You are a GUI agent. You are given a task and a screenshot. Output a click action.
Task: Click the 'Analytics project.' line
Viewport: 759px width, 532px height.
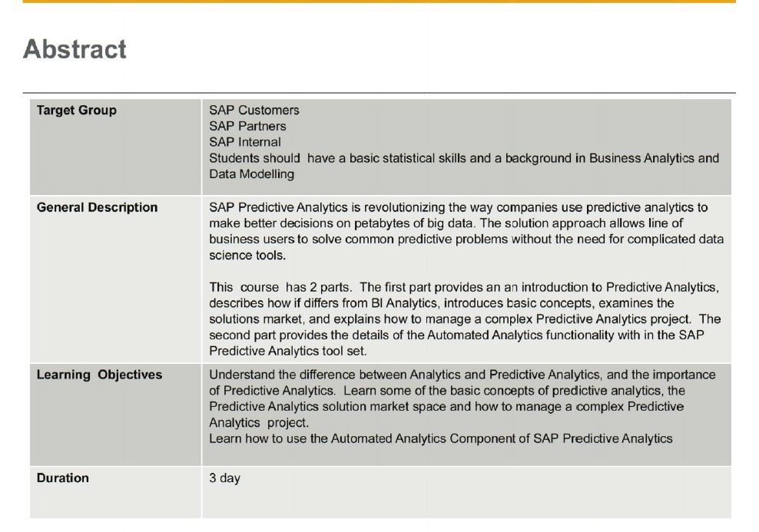pyautogui.click(x=258, y=423)
